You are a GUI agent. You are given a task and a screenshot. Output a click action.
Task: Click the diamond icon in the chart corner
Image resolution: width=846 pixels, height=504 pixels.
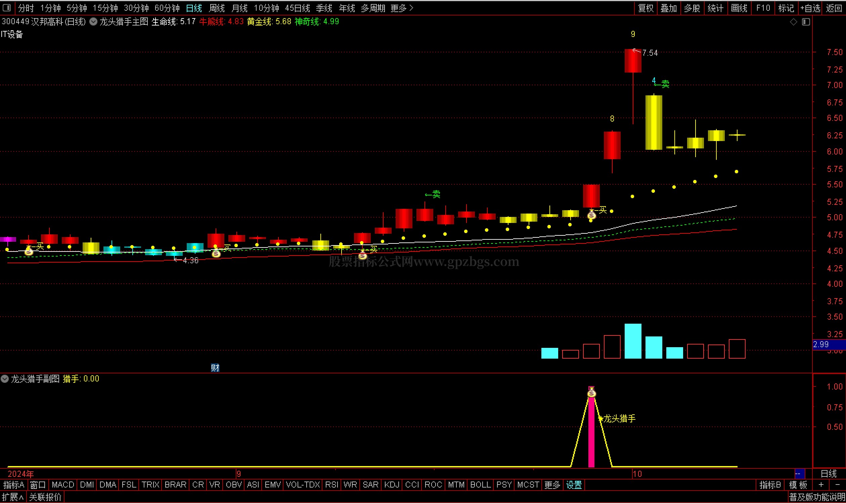tap(793, 22)
